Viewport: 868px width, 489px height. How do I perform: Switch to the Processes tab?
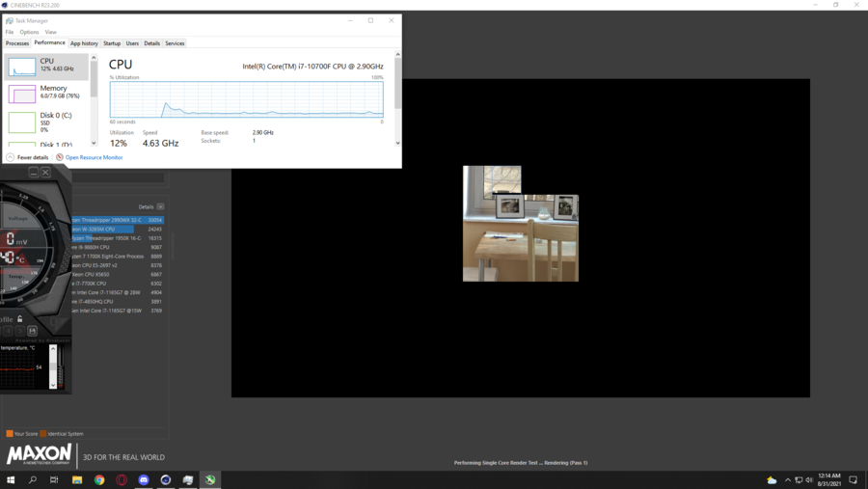[17, 43]
